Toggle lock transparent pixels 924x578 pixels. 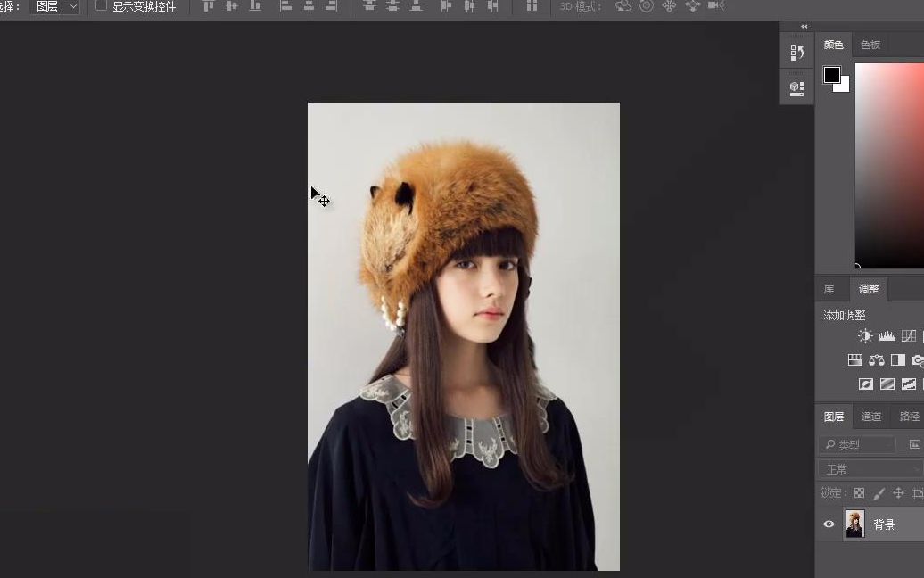coord(858,492)
